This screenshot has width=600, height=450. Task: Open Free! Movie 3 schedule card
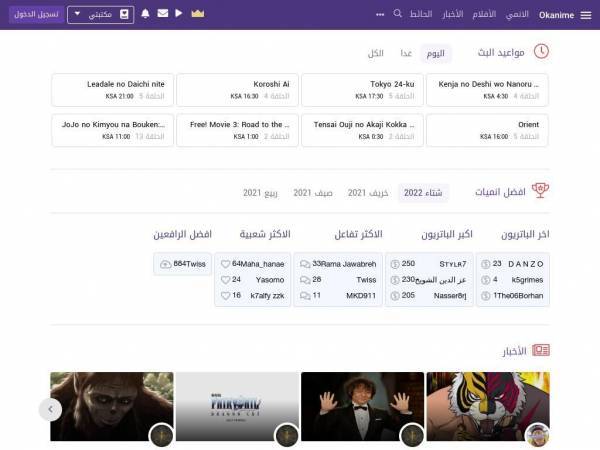[x=237, y=130]
